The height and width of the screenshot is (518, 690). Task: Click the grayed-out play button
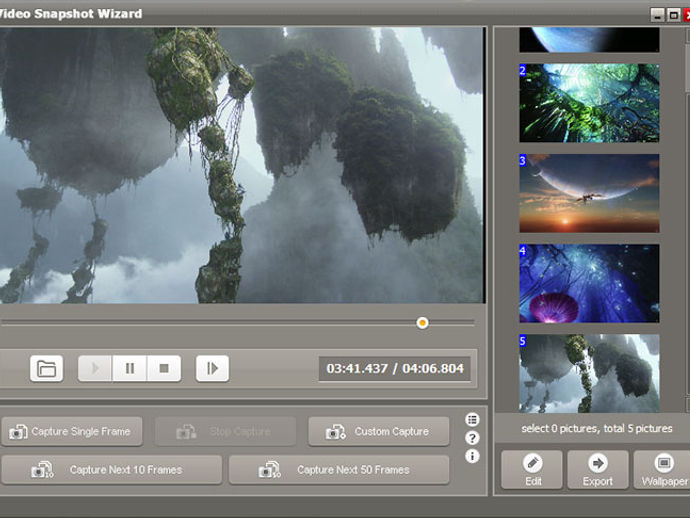click(x=95, y=368)
